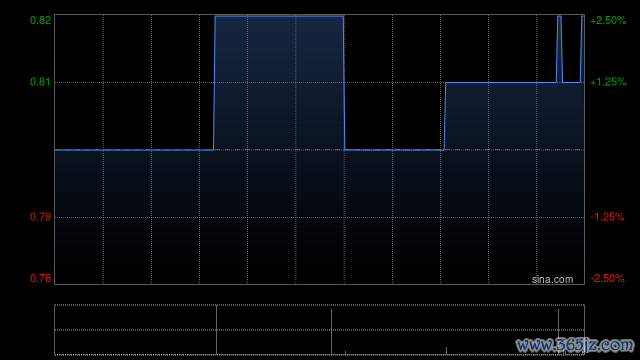This screenshot has width=640, height=360.
Task: Click the 0.81 price plateau line
Action: [x=501, y=82]
